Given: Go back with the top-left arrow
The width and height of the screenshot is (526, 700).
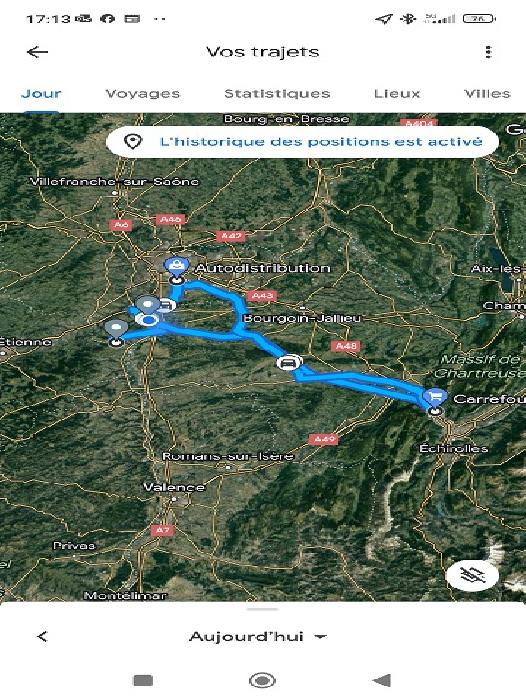Looking at the screenshot, I should click(x=37, y=52).
